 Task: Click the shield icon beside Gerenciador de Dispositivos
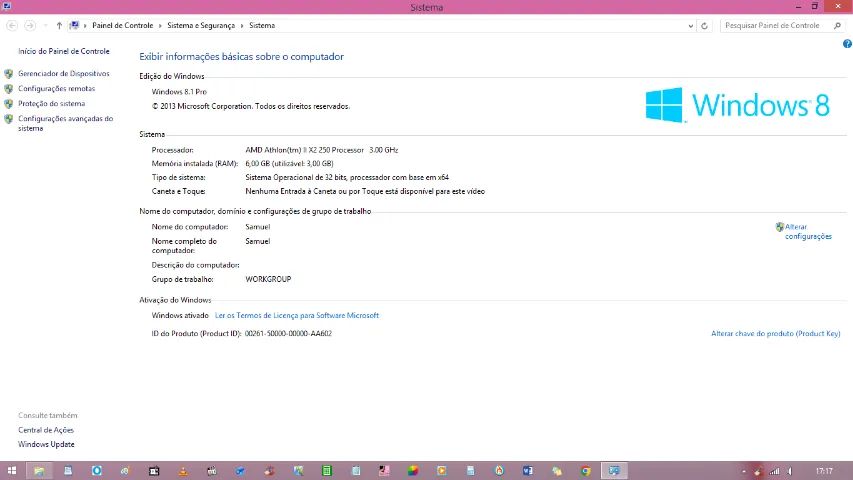click(9, 73)
